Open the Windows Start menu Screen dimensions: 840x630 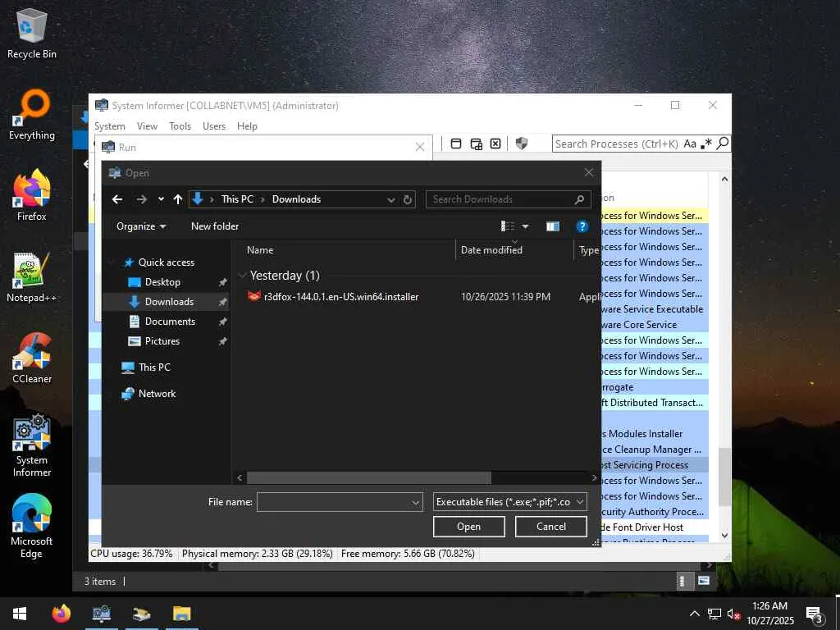pyautogui.click(x=20, y=614)
